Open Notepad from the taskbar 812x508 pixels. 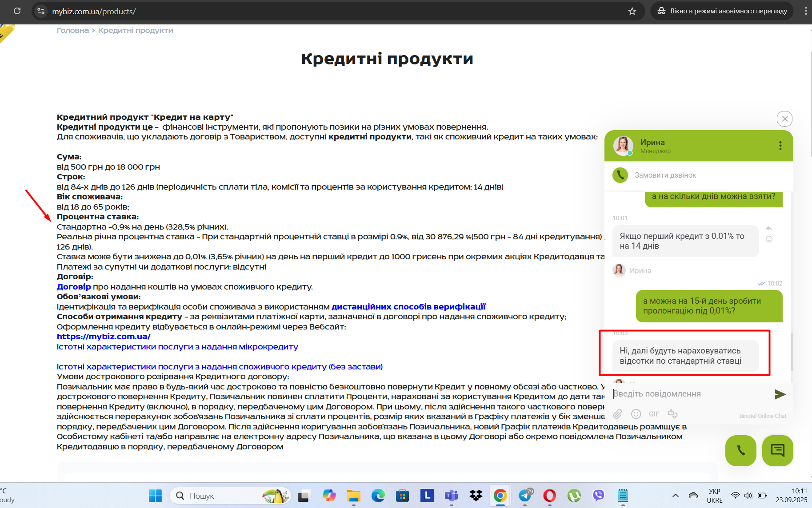click(623, 496)
